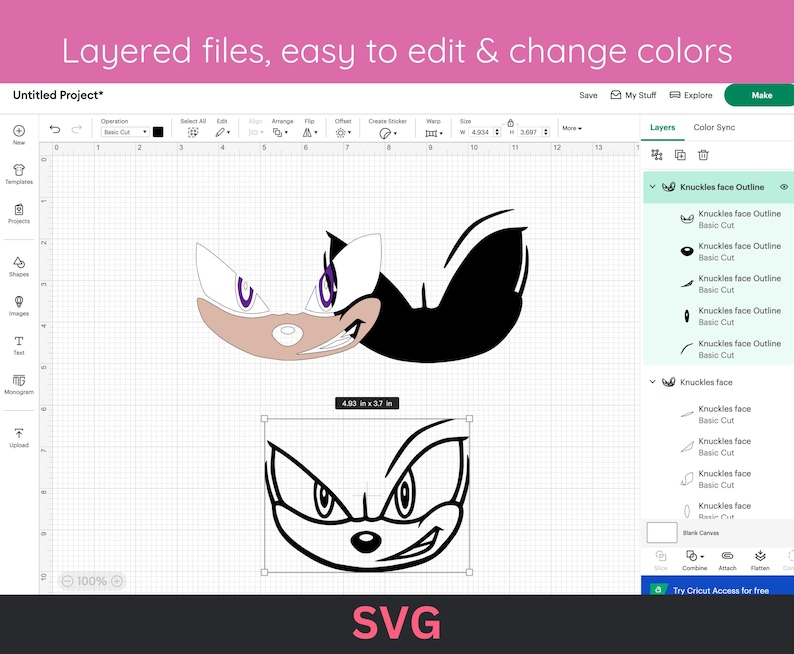Open the More toolbar dropdown
The image size is (794, 654).
point(572,128)
